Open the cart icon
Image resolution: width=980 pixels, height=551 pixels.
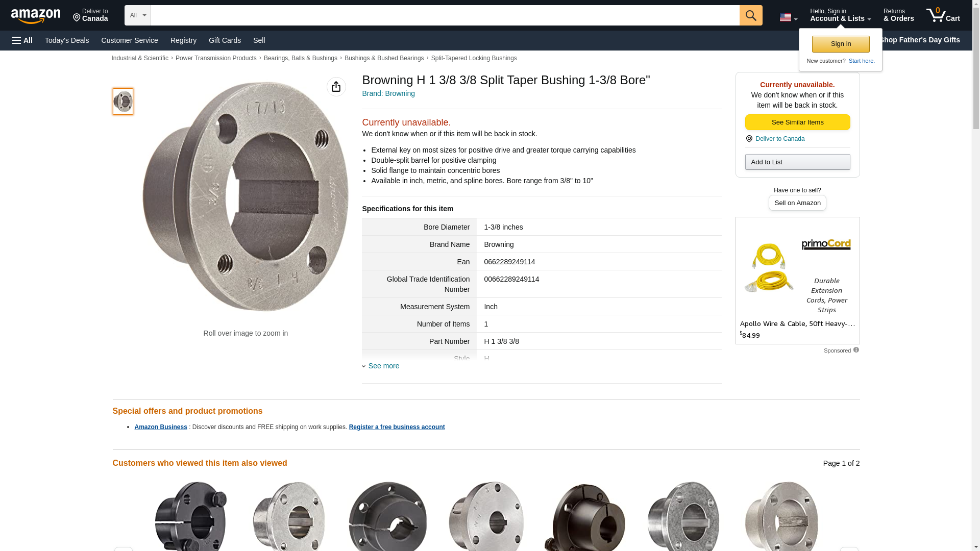point(943,15)
